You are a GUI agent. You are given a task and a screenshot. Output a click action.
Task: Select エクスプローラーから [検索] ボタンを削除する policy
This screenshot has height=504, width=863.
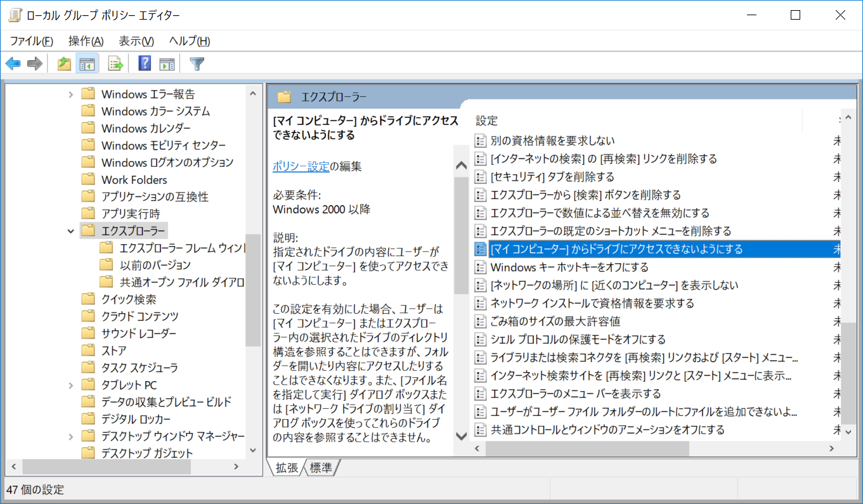coord(586,195)
